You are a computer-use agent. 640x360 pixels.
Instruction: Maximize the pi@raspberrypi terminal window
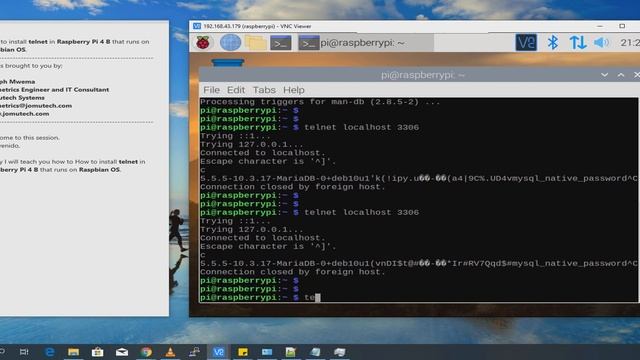pyautogui.click(x=621, y=75)
